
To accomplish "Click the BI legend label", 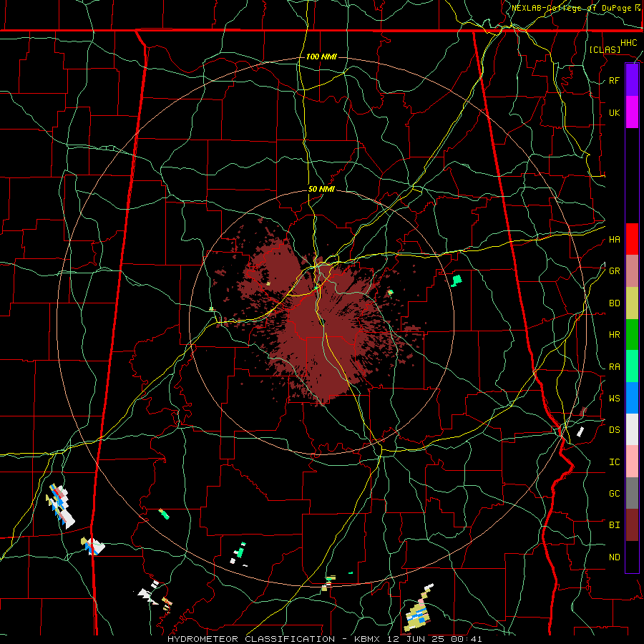I will point(615,525).
